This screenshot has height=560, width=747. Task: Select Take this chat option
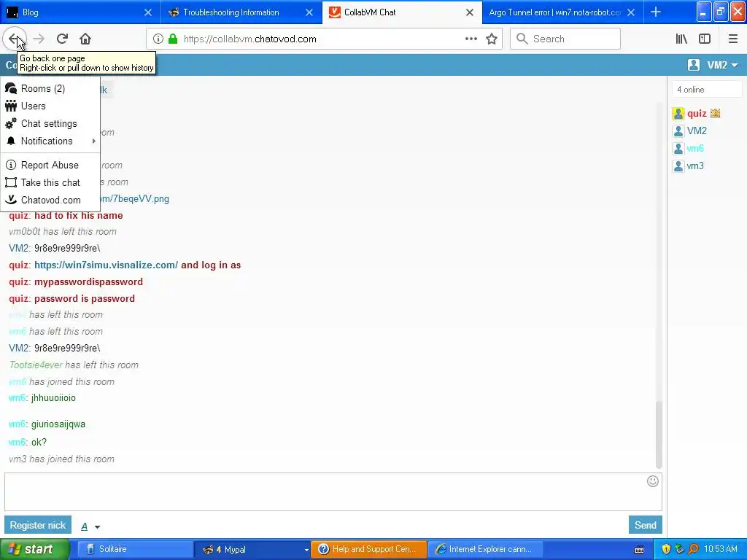(50, 183)
